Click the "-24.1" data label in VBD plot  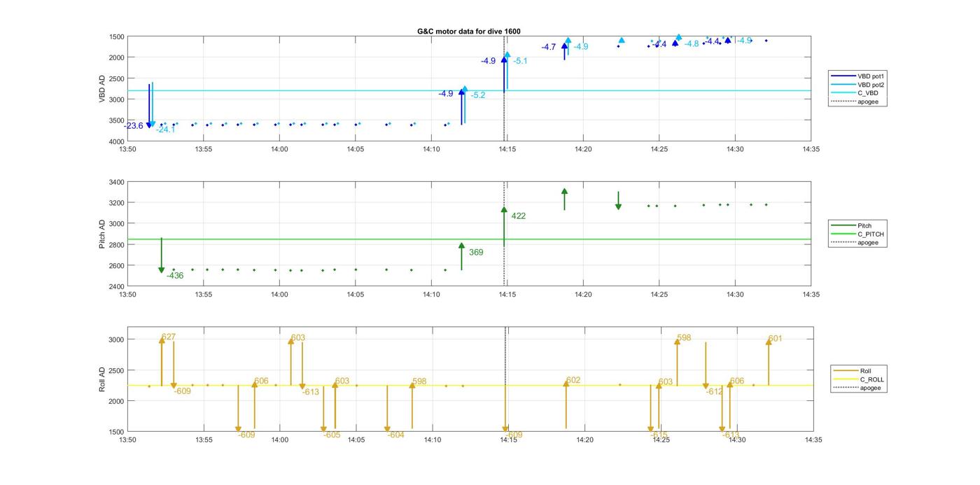pyautogui.click(x=166, y=129)
